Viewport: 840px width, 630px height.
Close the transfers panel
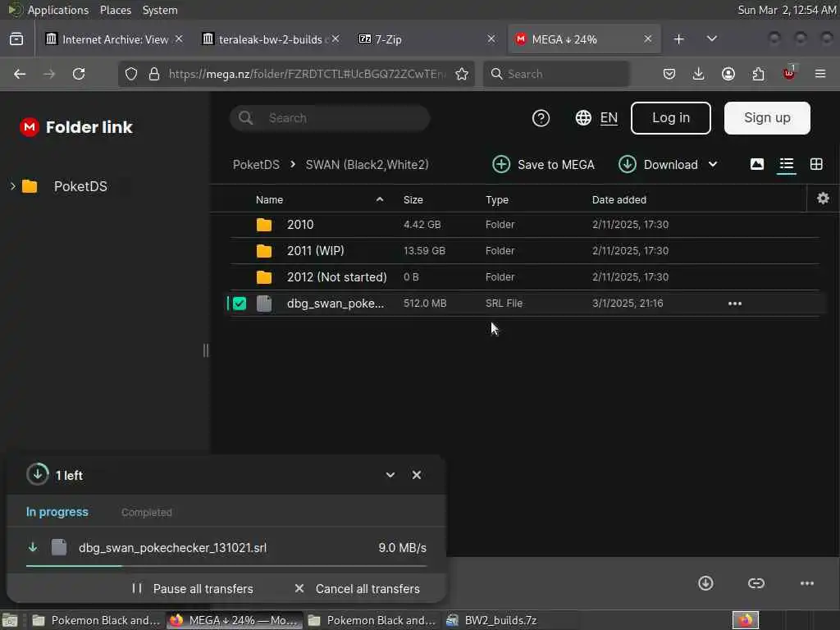416,475
